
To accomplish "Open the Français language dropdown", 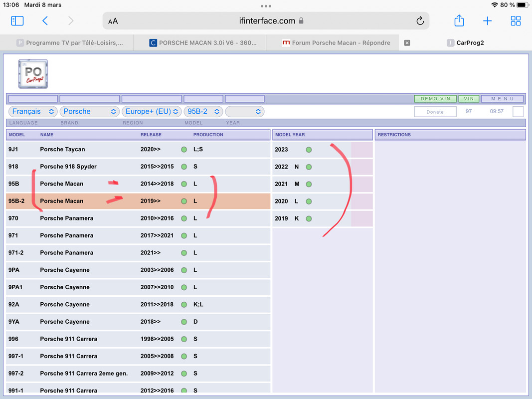I will point(32,111).
